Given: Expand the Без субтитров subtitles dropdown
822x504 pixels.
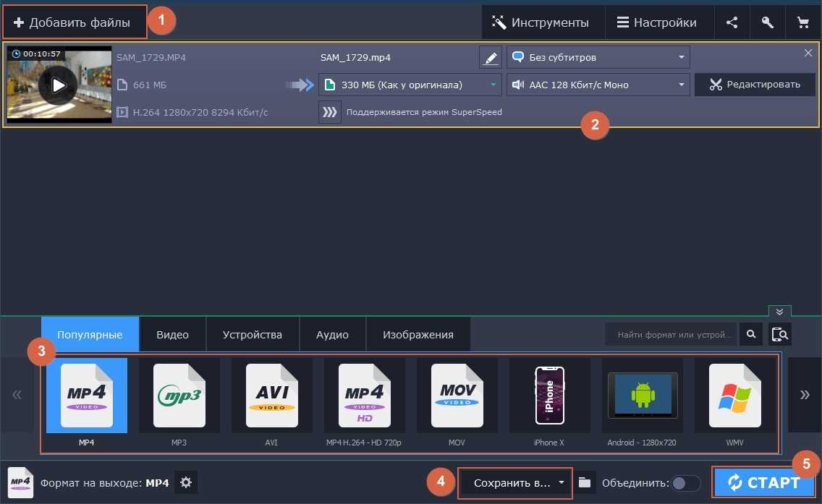Looking at the screenshot, I should 598,57.
